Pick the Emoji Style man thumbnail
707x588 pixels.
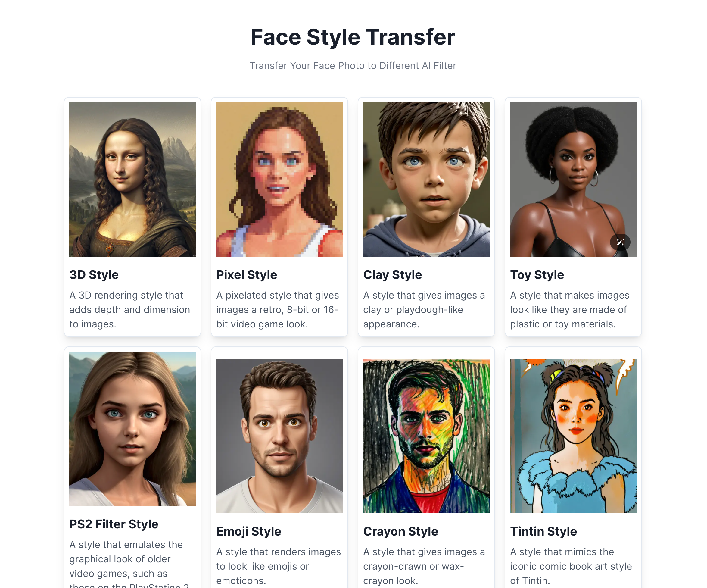tap(279, 436)
